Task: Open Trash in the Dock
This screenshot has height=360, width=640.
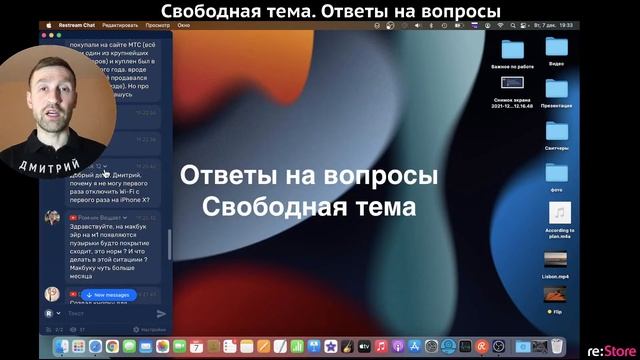Action: [x=557, y=347]
